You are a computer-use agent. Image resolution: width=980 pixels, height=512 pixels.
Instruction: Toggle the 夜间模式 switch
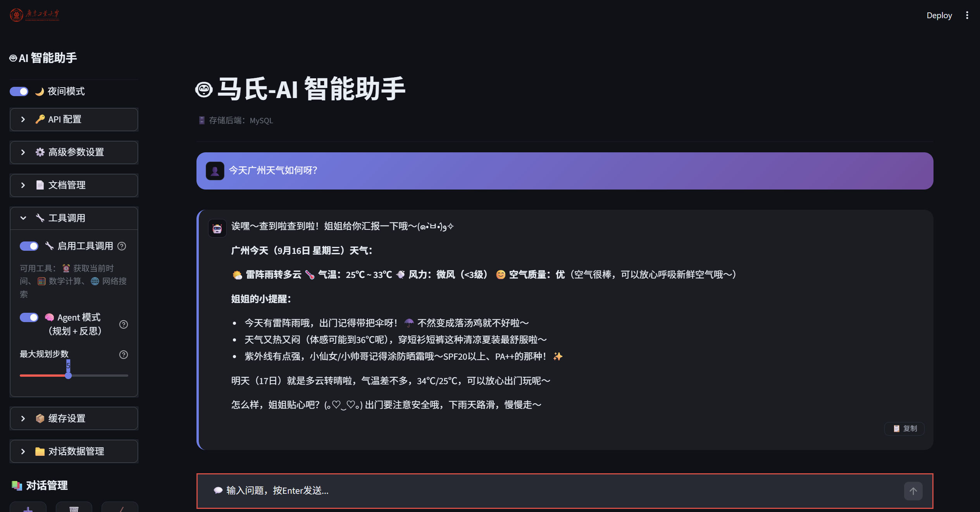tap(19, 91)
